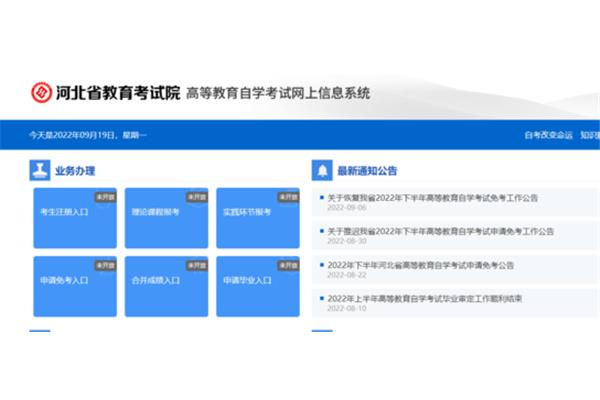
Task: Open the 自考 link in the blue navigation bar
Action: point(548,135)
